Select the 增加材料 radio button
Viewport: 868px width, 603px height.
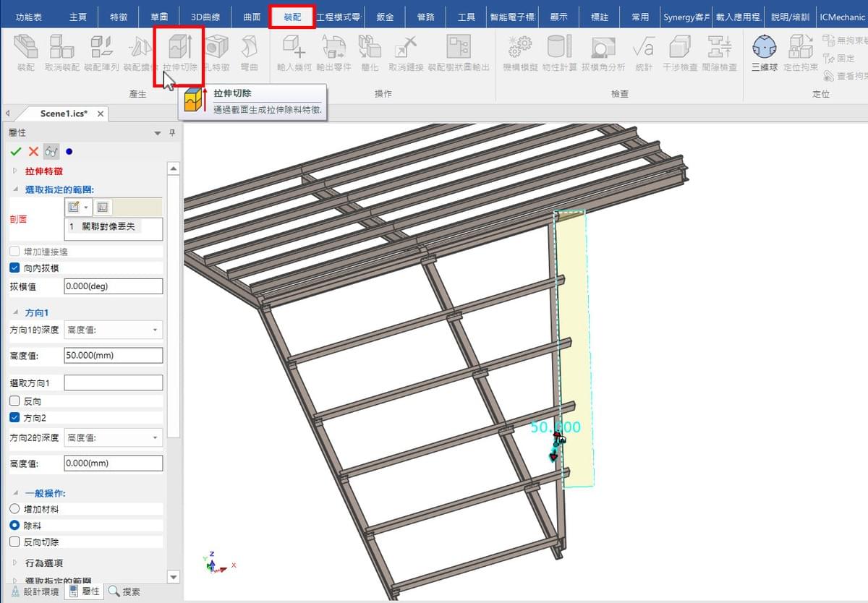[x=14, y=509]
